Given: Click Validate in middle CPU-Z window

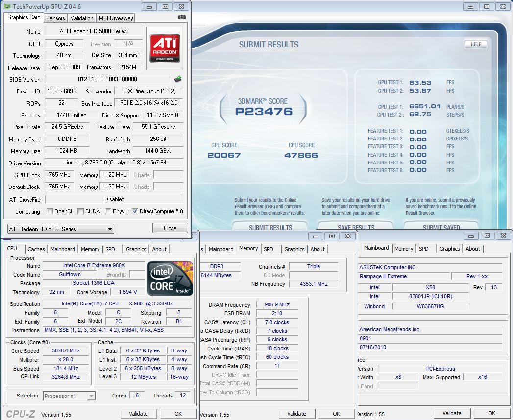Looking at the screenshot, I should 297,414.
